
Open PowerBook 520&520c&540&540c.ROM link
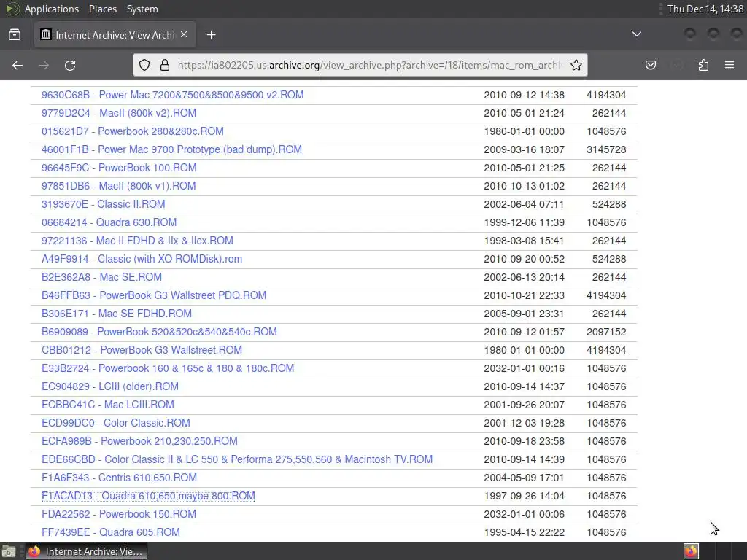click(x=159, y=332)
